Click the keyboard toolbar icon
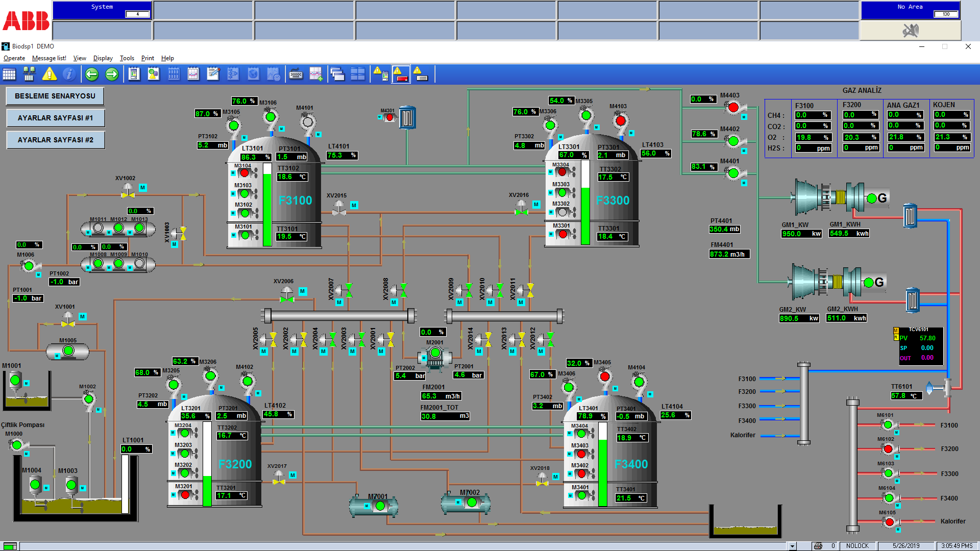This screenshot has width=980, height=551. pos(296,74)
